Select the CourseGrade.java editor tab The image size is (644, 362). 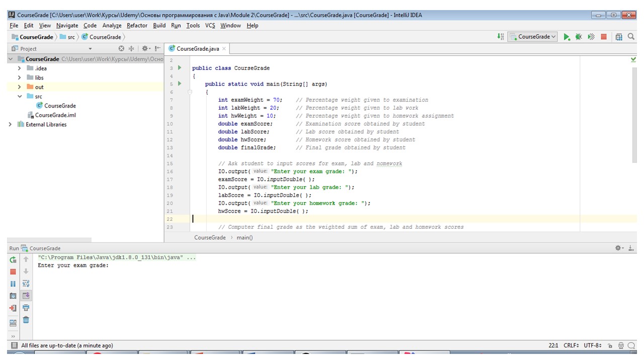198,49
